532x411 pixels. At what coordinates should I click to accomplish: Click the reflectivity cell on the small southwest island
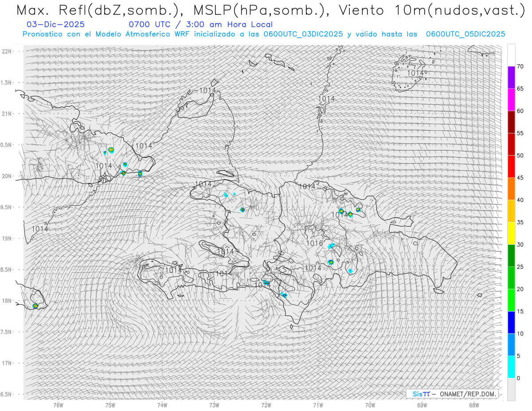pos(35,305)
